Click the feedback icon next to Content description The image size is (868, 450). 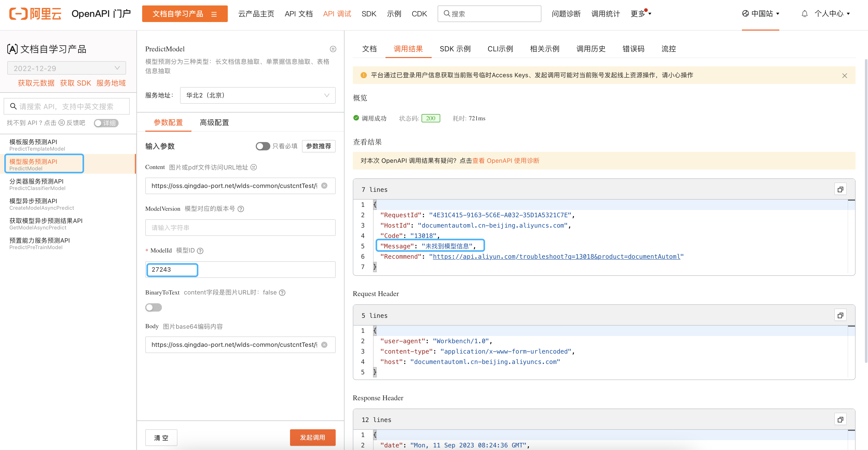pos(254,167)
